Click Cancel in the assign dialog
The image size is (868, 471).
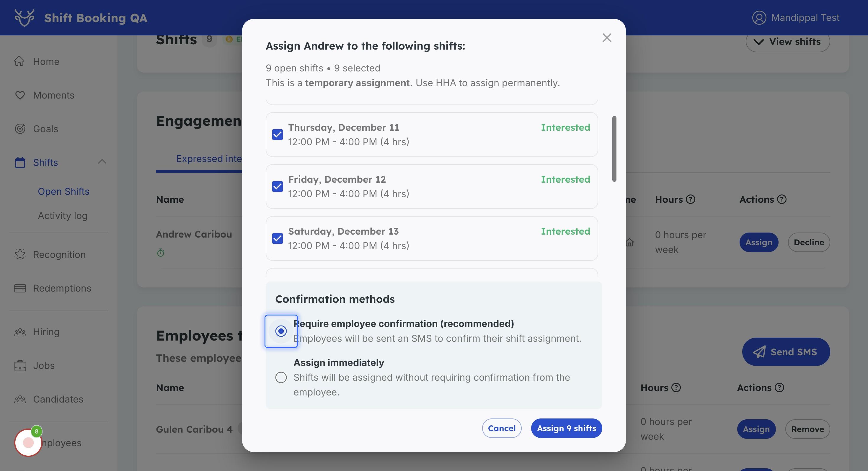coord(501,428)
